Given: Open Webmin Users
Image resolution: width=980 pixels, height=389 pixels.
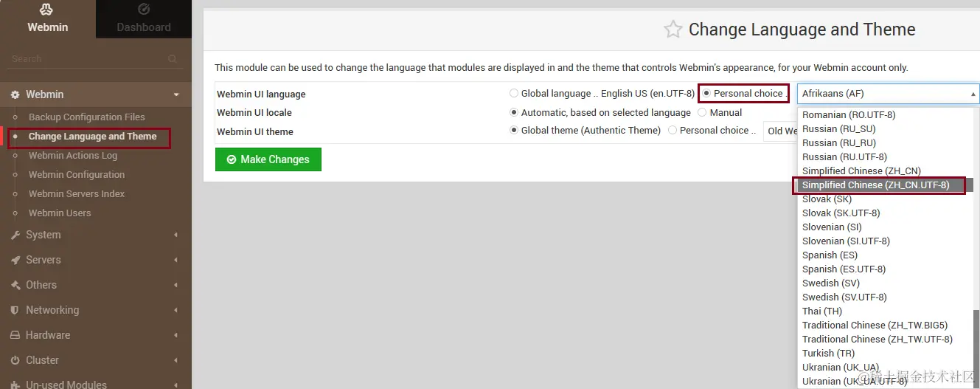Looking at the screenshot, I should click(x=60, y=213).
